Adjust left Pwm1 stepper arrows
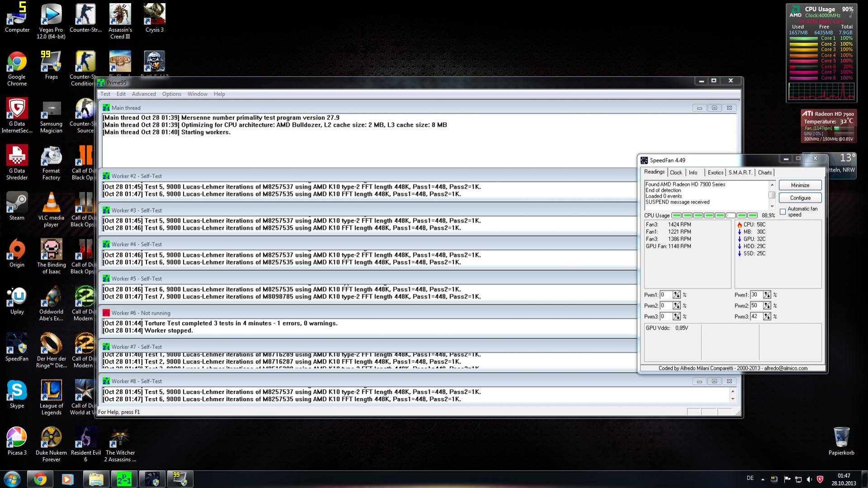Screen dimensions: 868x488 [676, 295]
